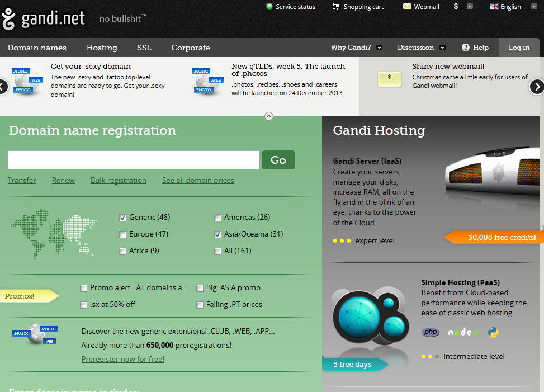This screenshot has height=392, width=544.
Task: Click the green Go button
Action: pos(278,160)
